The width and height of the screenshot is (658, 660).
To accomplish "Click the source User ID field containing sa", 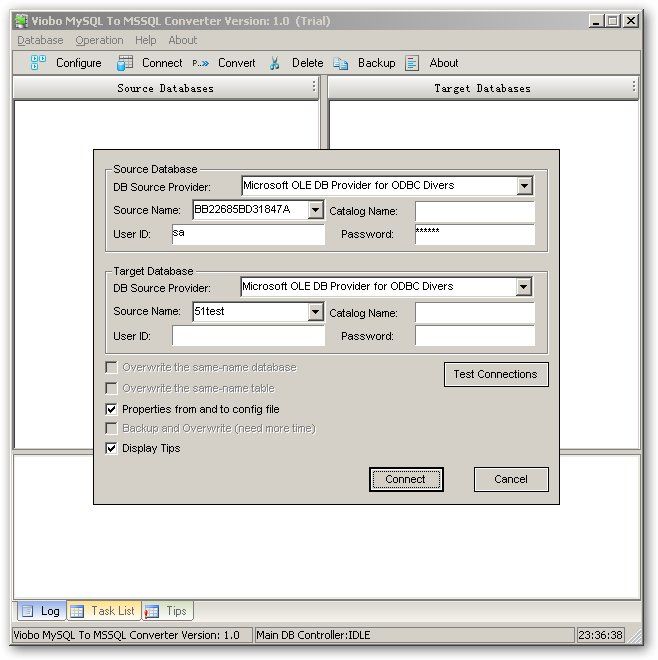I will click(248, 234).
